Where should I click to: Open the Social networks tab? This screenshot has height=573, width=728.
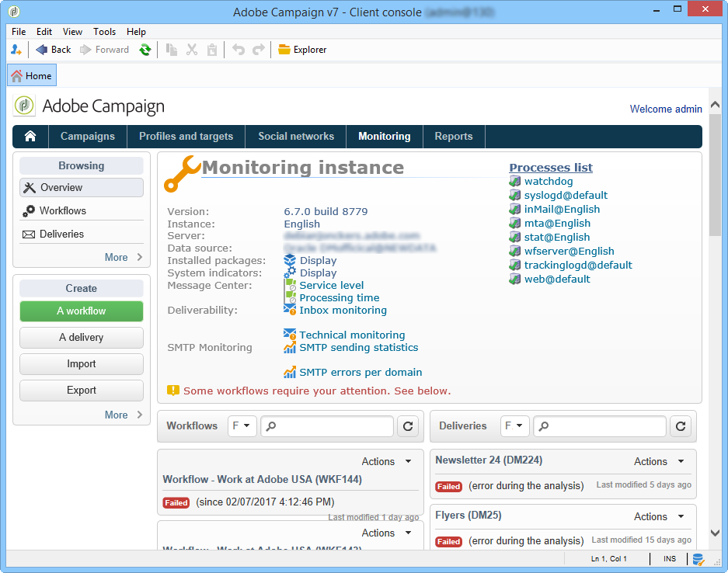click(x=296, y=136)
